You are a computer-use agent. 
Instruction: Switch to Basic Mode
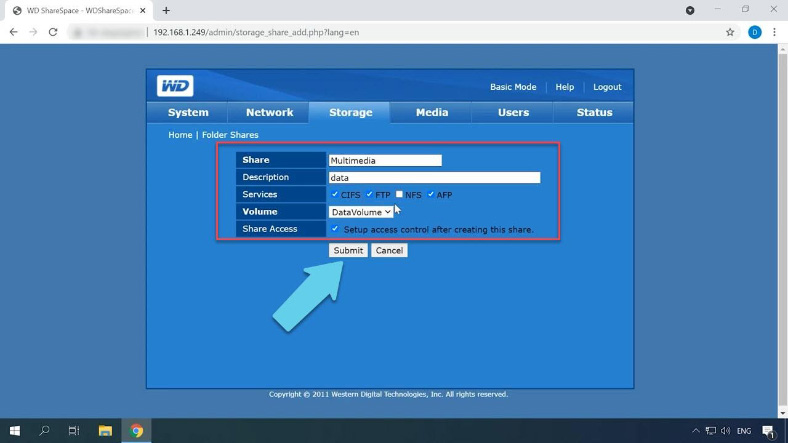tap(513, 87)
